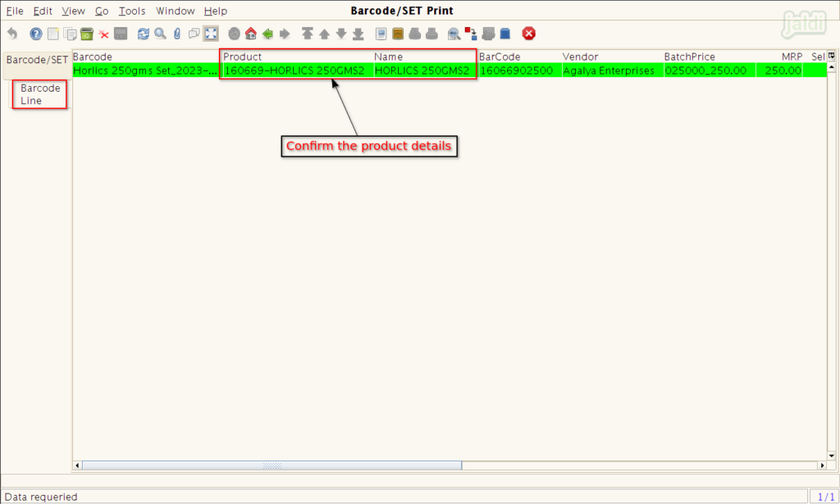The width and height of the screenshot is (840, 504).
Task: Sort by the MRP column header
Action: pos(779,57)
